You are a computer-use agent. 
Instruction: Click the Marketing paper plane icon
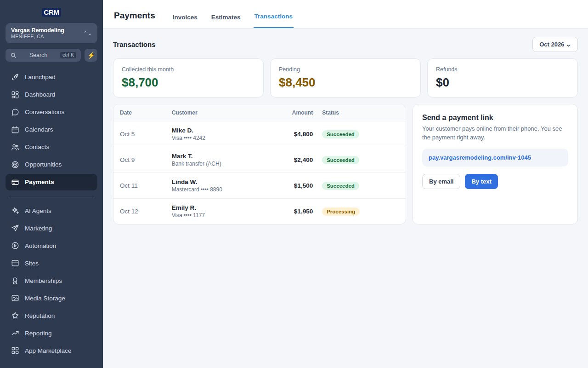[15, 229]
